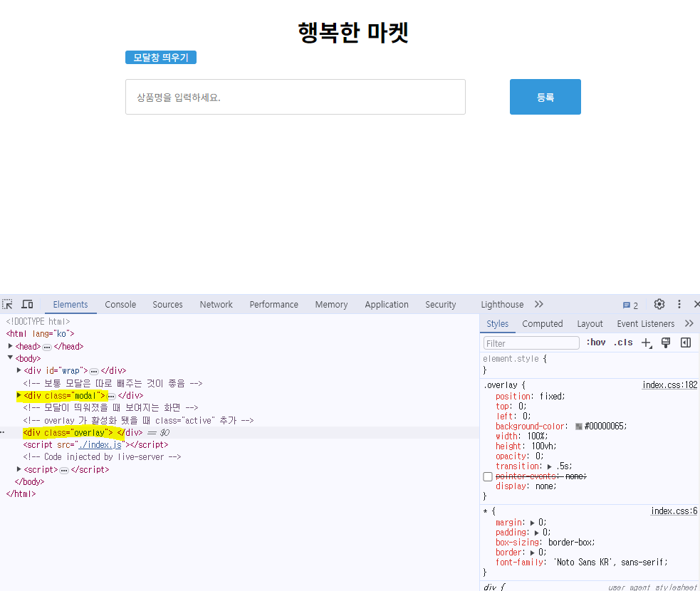Open the Application tab
Image resolution: width=700 pixels, height=591 pixels.
(387, 305)
